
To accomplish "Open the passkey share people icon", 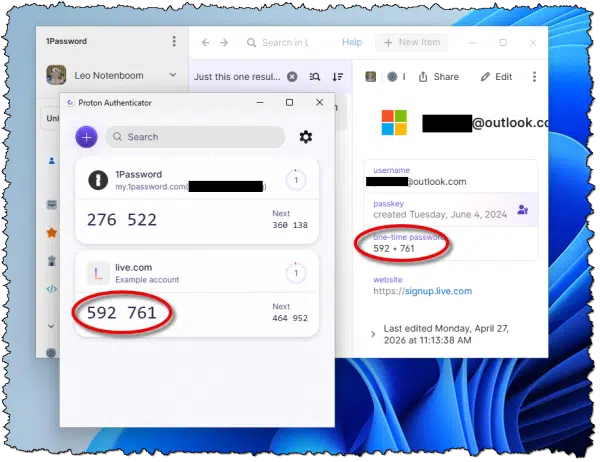I will click(x=523, y=209).
